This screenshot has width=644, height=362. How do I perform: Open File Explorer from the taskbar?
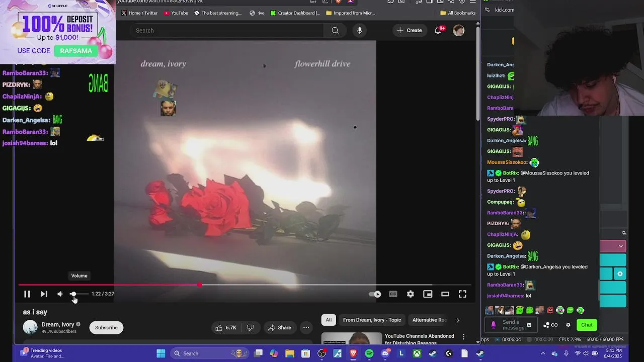pos(290,353)
